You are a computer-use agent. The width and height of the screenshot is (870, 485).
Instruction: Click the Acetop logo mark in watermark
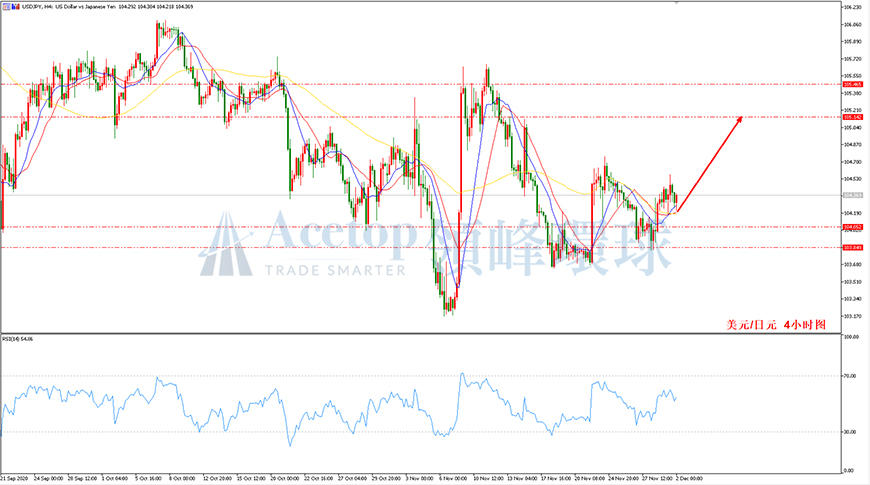[225, 245]
